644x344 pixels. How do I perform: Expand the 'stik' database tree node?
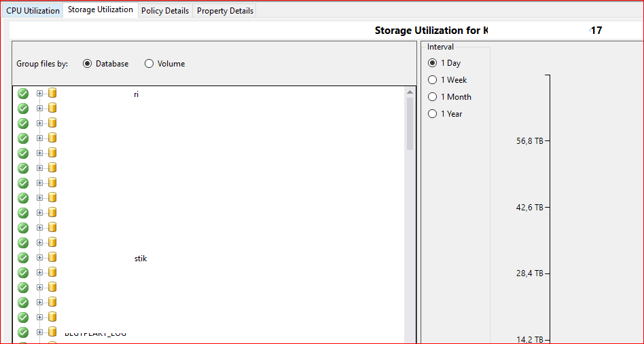(39, 258)
